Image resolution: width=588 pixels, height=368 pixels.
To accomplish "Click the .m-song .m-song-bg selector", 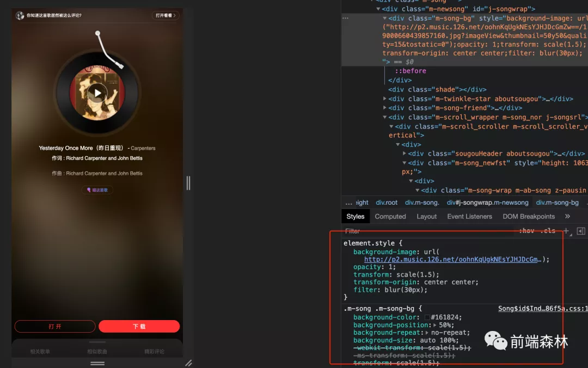I will (x=379, y=309).
